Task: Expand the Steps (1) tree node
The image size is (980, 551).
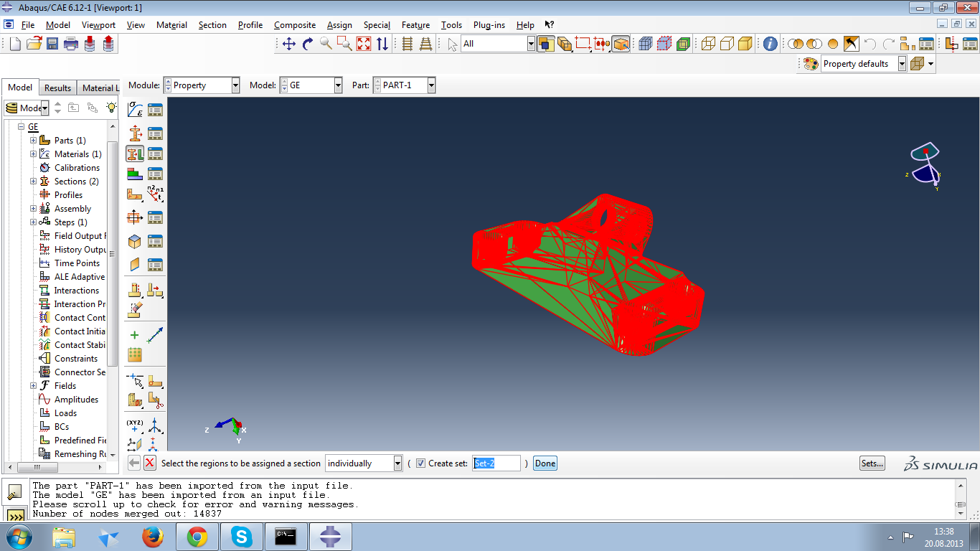Action: click(x=33, y=222)
